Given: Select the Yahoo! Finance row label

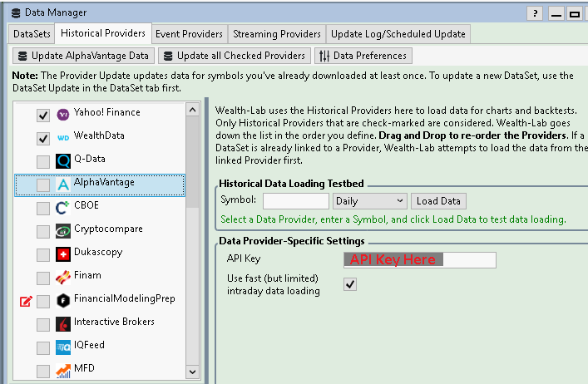Looking at the screenshot, I should tap(107, 112).
